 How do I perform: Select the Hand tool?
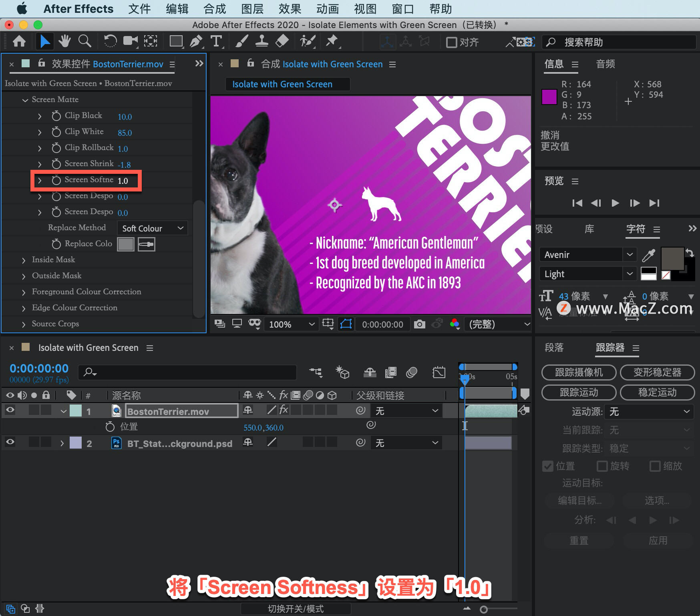coord(64,41)
